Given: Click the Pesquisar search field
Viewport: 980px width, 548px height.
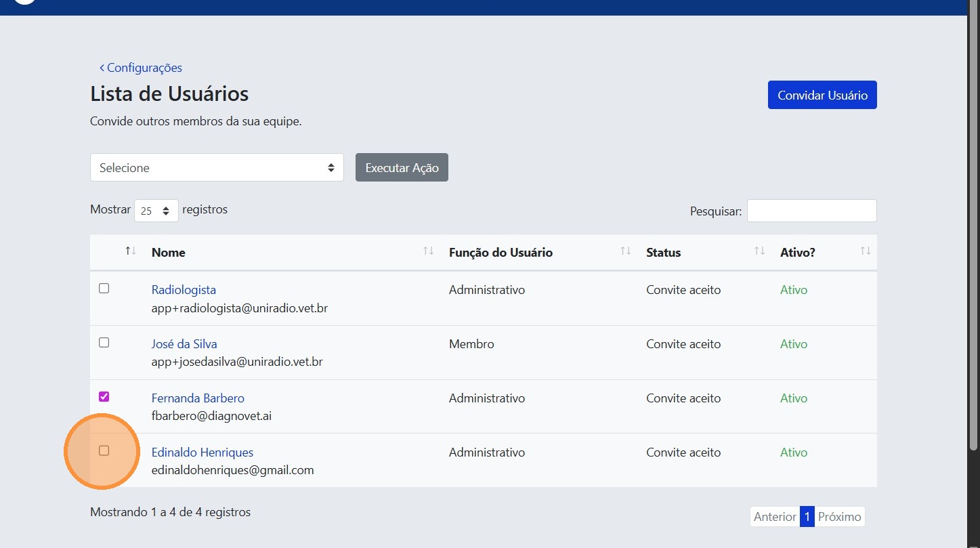Looking at the screenshot, I should (x=811, y=211).
